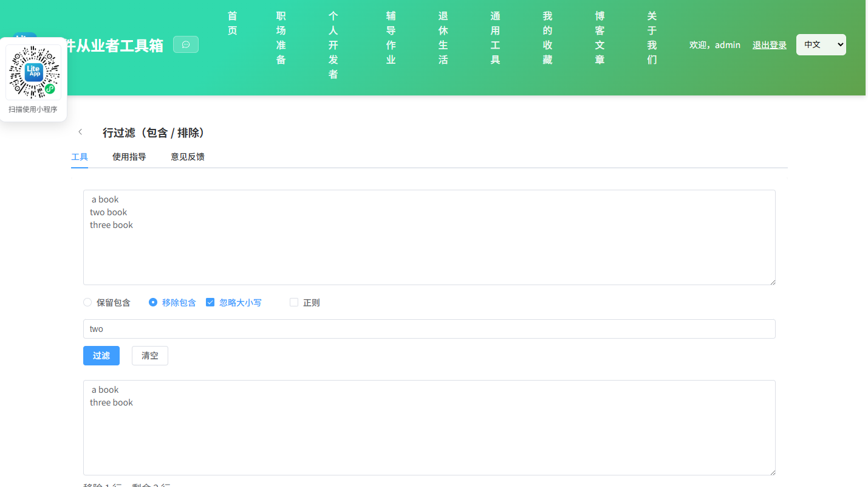Viewport: 868px width, 487px height.
Task: Switch to the 意见反馈 tab
Action: pyautogui.click(x=188, y=157)
